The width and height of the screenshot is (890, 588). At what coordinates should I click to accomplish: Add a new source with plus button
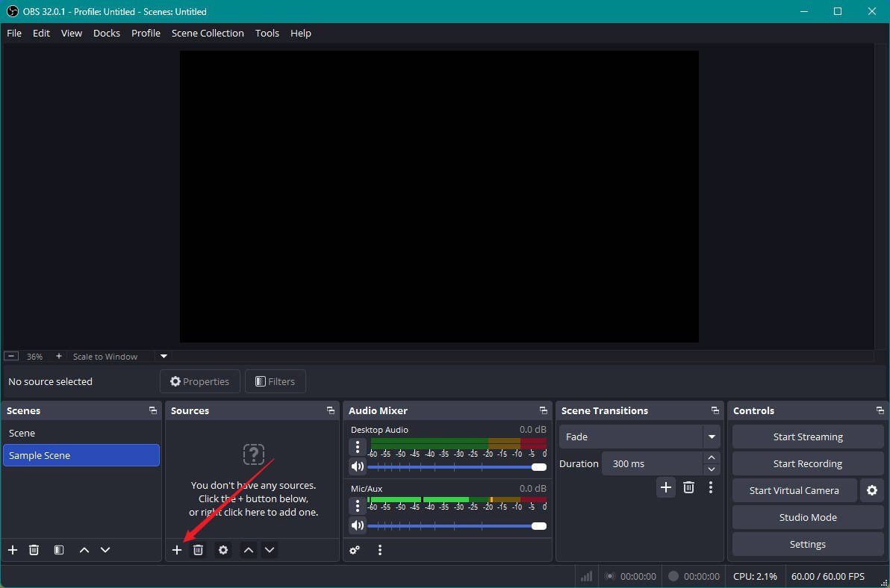click(176, 550)
